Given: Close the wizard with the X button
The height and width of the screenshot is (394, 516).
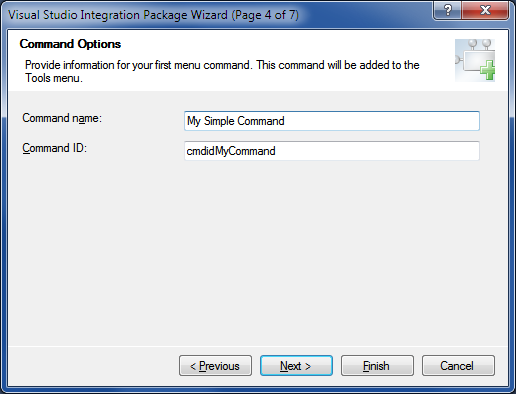Looking at the screenshot, I should click(x=485, y=10).
